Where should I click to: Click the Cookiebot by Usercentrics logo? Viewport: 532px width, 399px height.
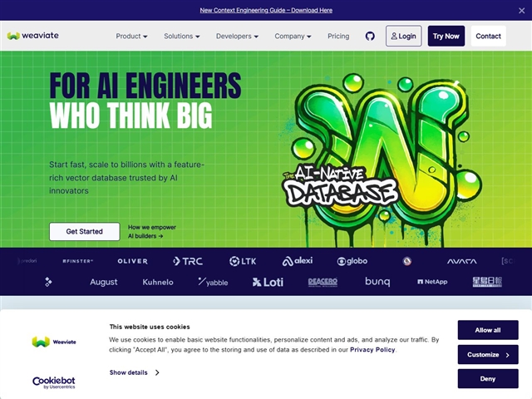(54, 382)
